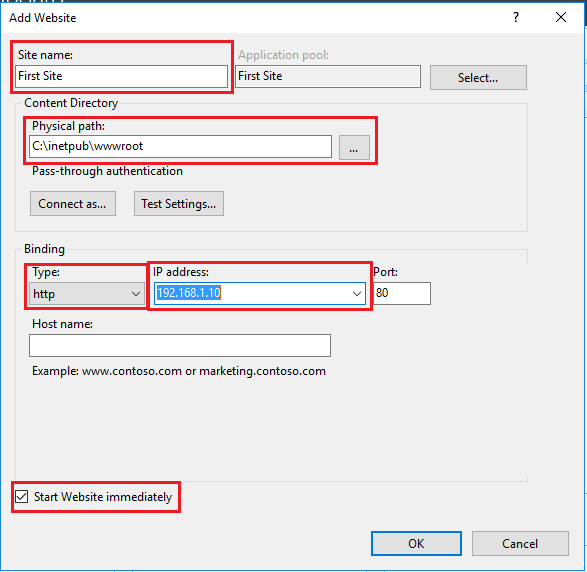Open application pool Select... dialog
The width and height of the screenshot is (587, 572).
(x=478, y=77)
